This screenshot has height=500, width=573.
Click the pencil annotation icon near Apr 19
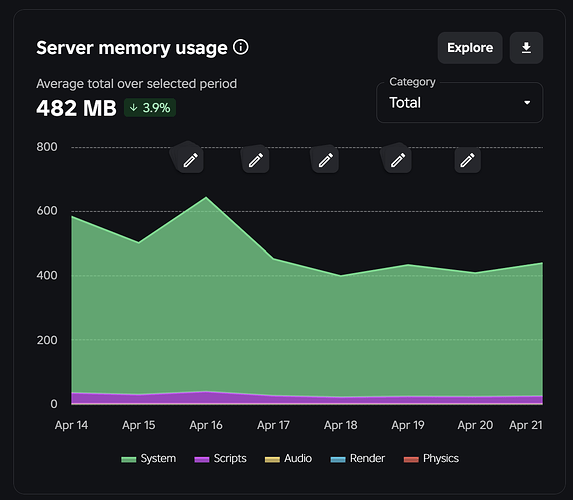coord(398,160)
